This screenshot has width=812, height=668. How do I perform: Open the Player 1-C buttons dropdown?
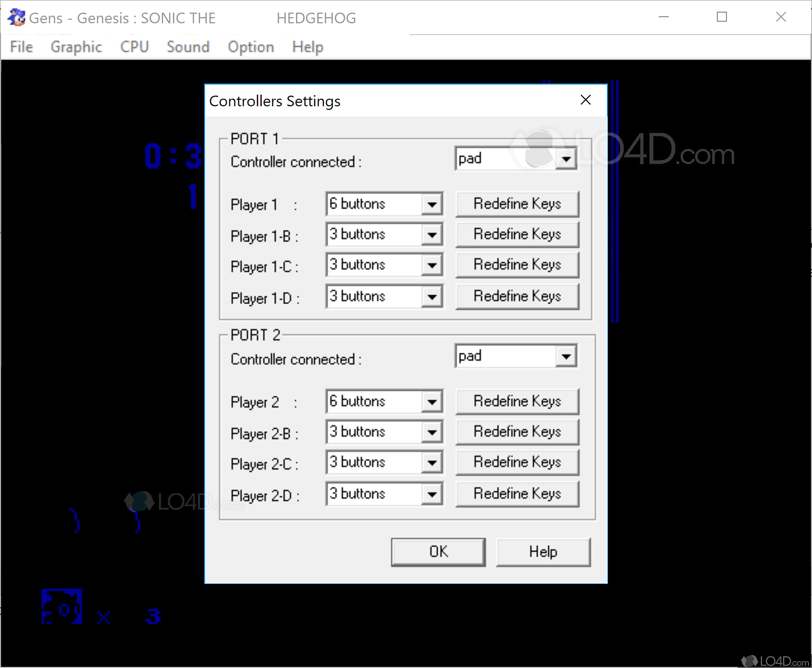(431, 265)
